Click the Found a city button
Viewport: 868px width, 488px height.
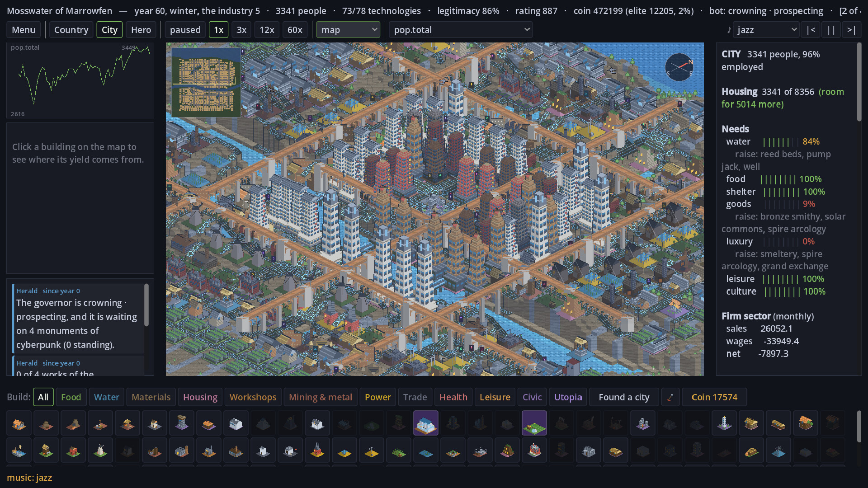coord(624,397)
